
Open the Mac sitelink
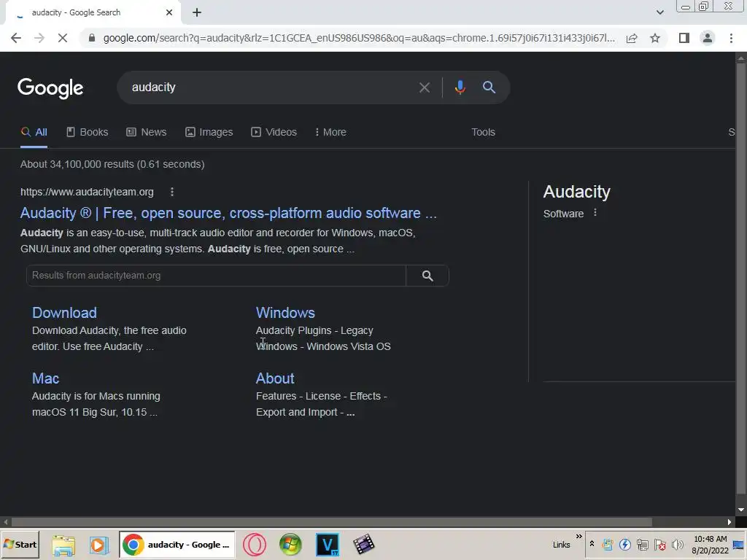(45, 378)
